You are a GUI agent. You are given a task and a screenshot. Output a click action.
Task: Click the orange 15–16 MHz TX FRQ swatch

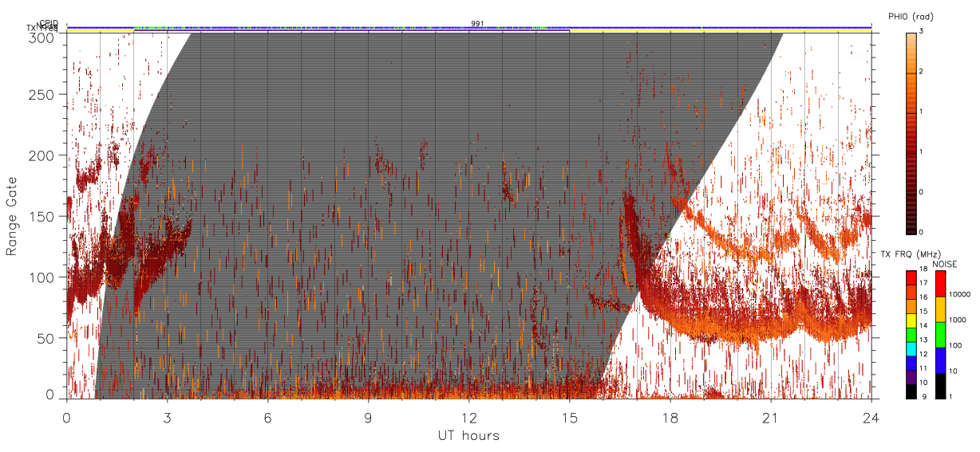click(x=912, y=307)
